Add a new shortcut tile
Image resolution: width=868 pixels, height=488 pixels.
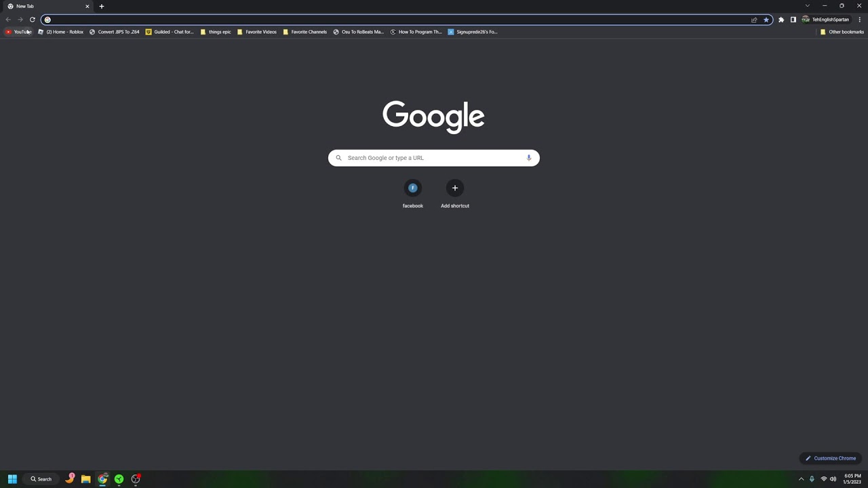point(455,194)
